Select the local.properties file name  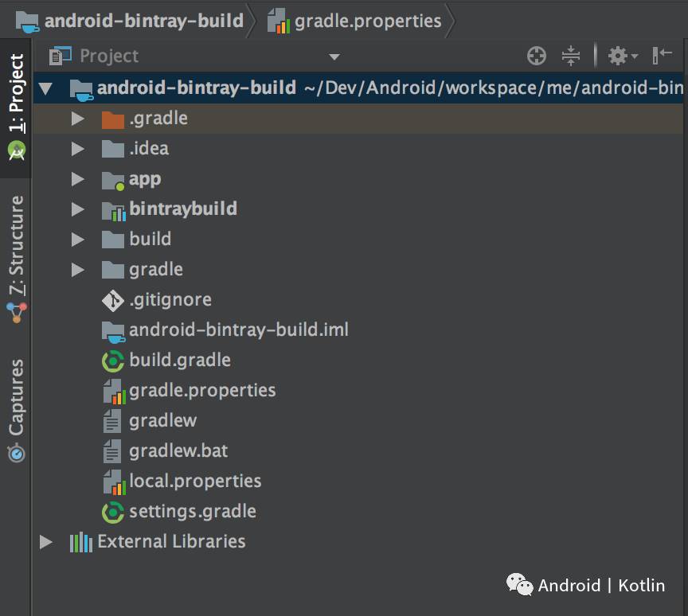tap(195, 481)
